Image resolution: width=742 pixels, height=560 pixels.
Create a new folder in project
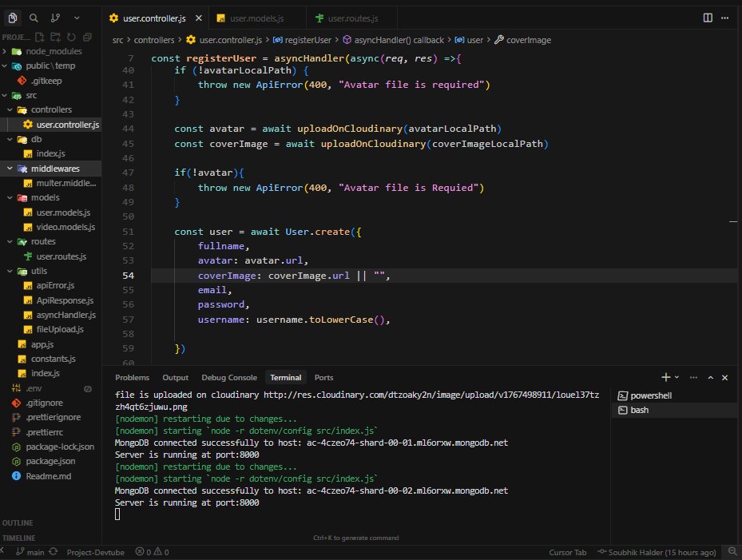55,37
